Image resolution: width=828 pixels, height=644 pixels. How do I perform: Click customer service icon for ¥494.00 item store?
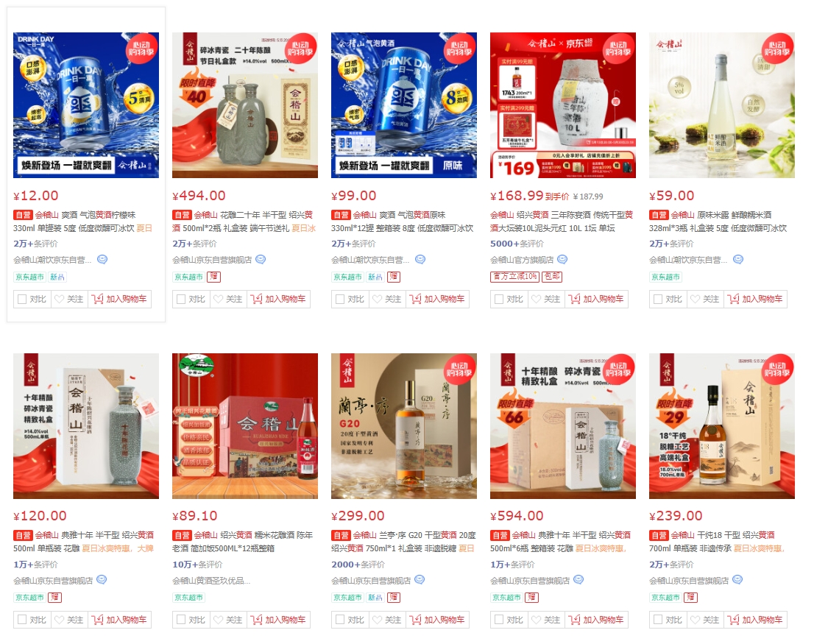[261, 259]
